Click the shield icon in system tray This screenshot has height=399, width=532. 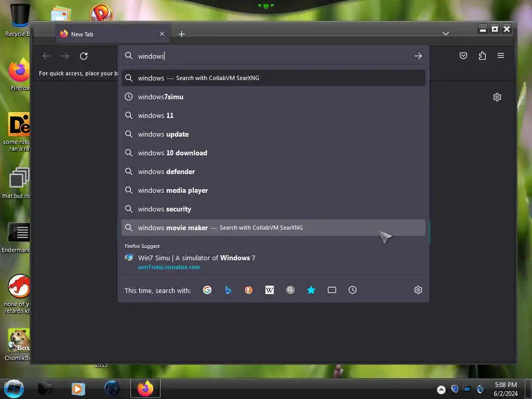[x=455, y=389]
